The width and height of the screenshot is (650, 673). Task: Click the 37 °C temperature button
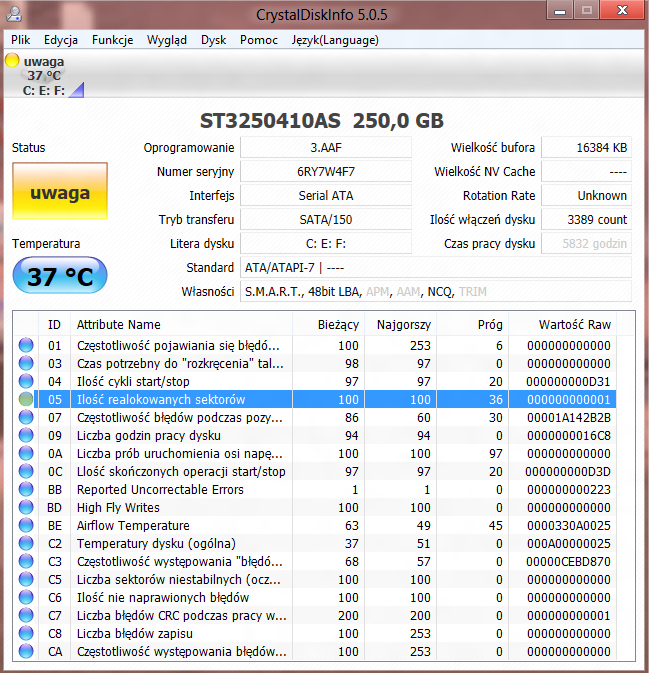[60, 276]
